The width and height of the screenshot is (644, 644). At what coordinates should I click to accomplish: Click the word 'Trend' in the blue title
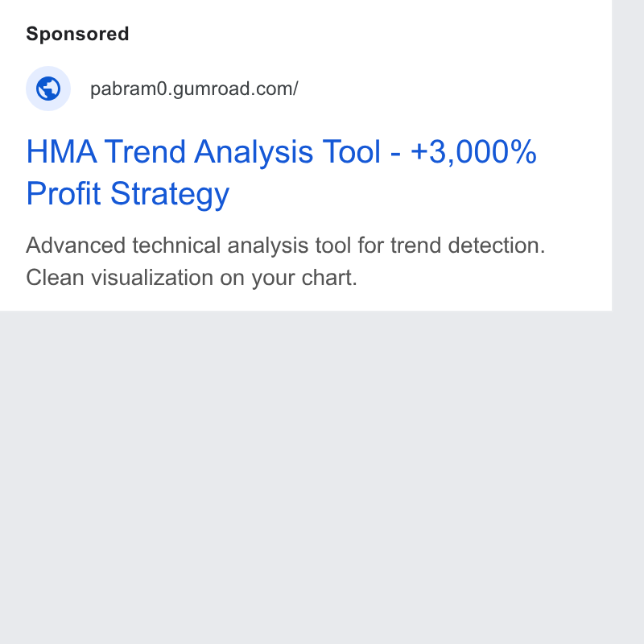point(145,152)
